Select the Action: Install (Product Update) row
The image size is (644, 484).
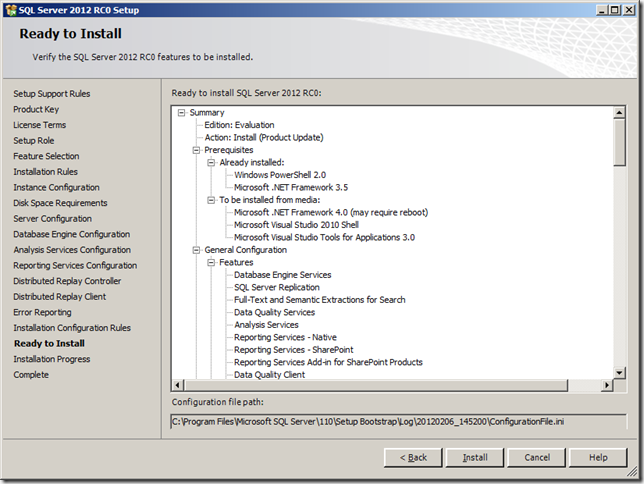pyautogui.click(x=264, y=138)
